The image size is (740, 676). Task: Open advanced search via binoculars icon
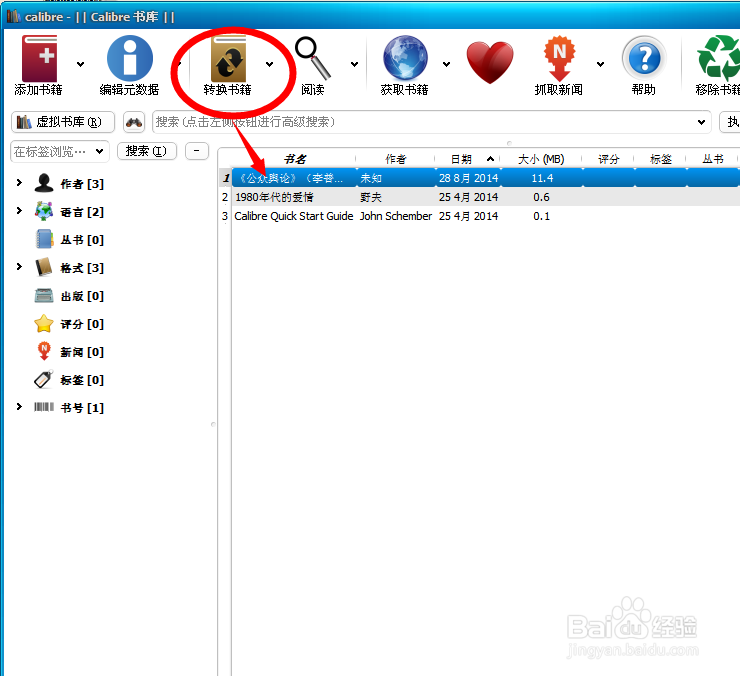coord(134,122)
